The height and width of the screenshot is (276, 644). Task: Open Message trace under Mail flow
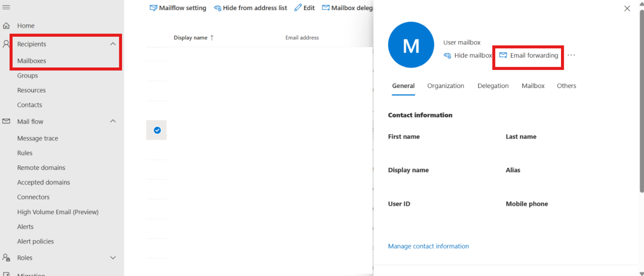(x=38, y=138)
